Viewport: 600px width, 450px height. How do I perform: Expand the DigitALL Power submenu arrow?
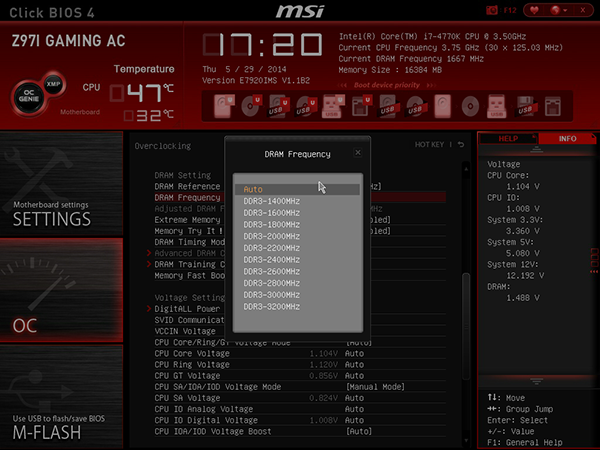[x=149, y=308]
